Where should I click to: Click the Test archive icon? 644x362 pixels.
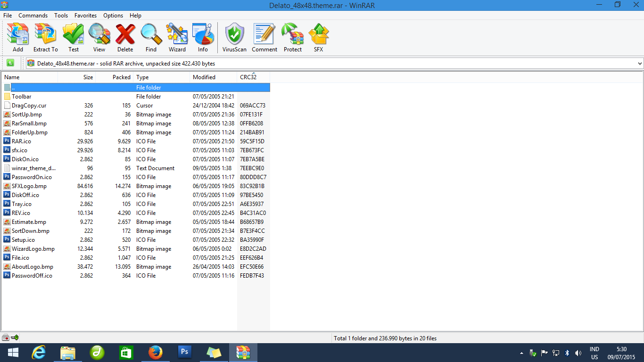(74, 37)
